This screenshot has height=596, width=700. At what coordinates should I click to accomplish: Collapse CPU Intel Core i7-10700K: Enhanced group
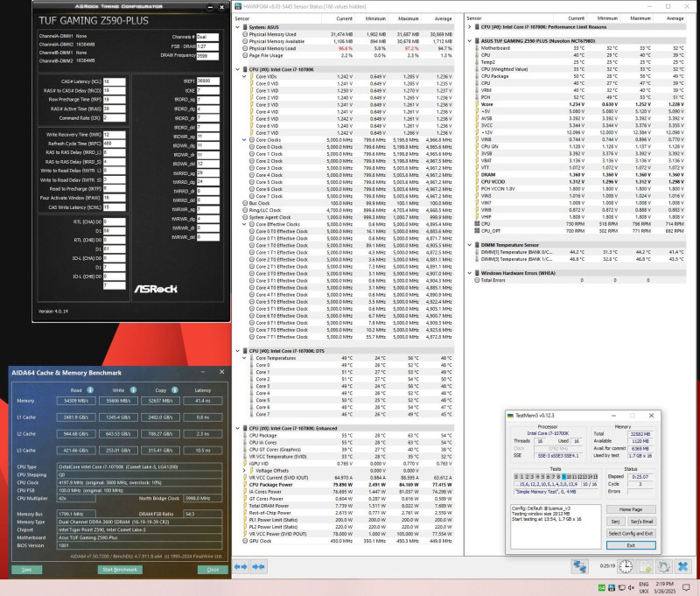(237, 428)
